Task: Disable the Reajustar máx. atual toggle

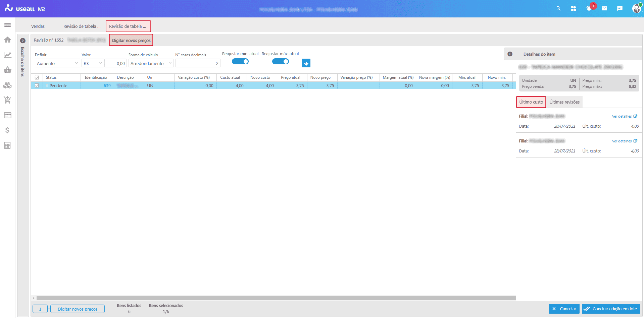Action: [x=280, y=62]
